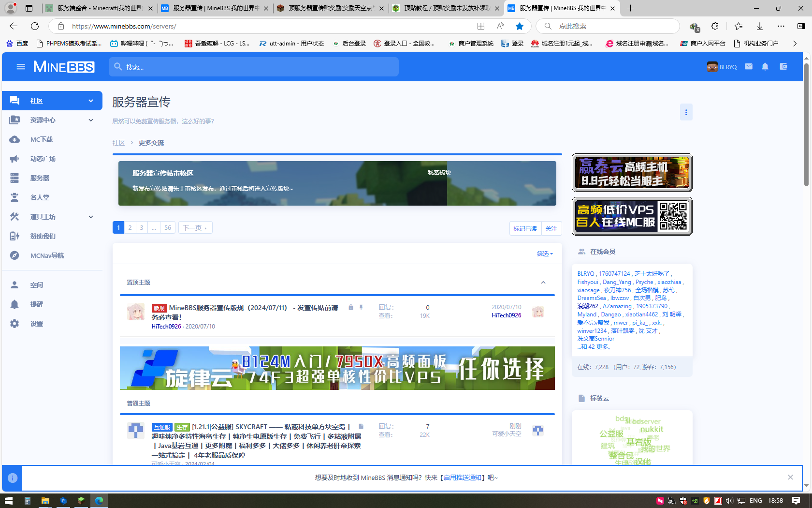Toggle the sidebar panel icon in header
The height and width of the screenshot is (508, 812).
[x=783, y=67]
